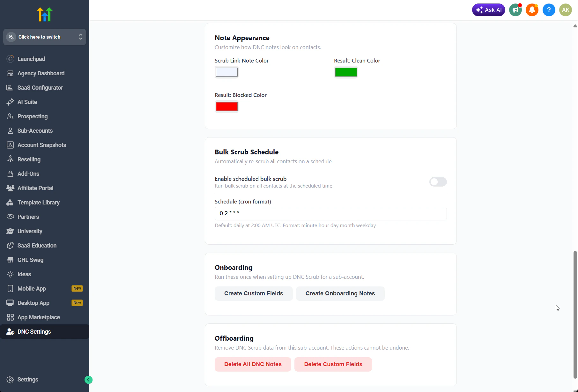Click the Mobile App New badge

pos(77,288)
